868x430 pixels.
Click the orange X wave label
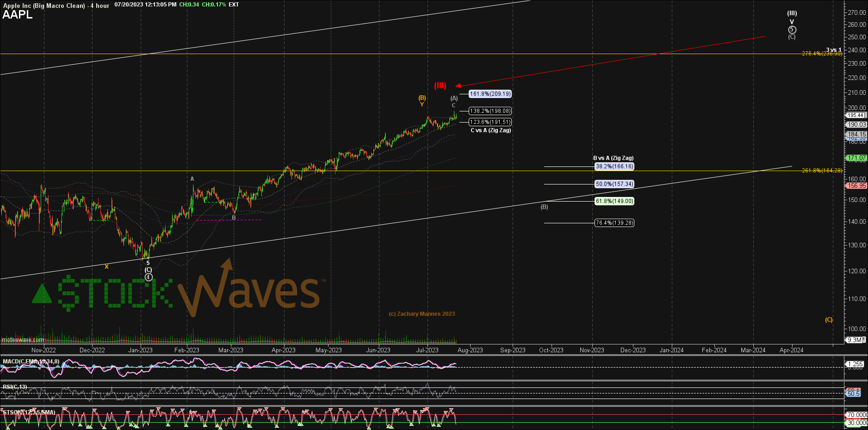[106, 266]
